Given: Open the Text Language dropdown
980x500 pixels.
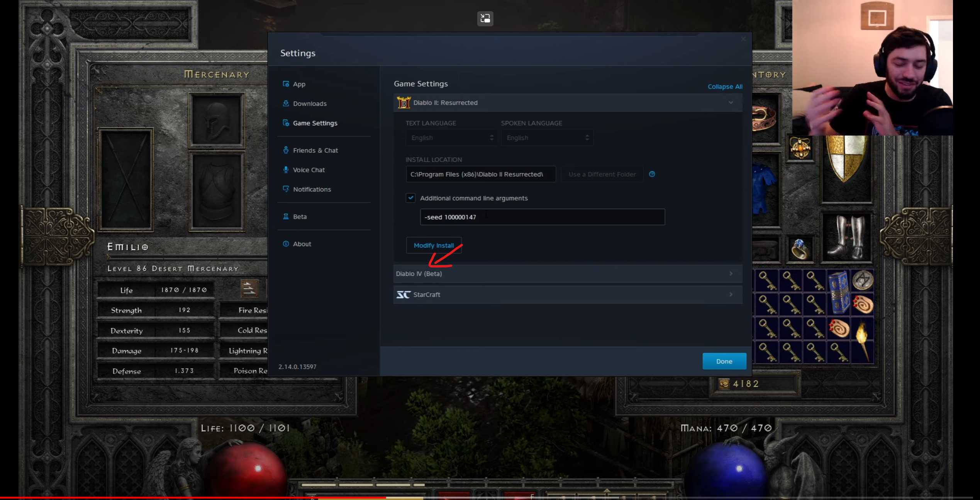Looking at the screenshot, I should point(451,138).
